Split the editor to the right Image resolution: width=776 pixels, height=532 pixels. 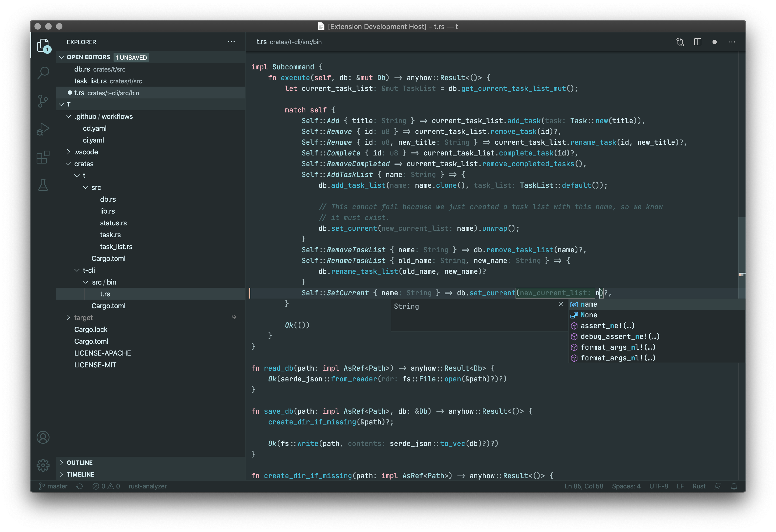[697, 42]
